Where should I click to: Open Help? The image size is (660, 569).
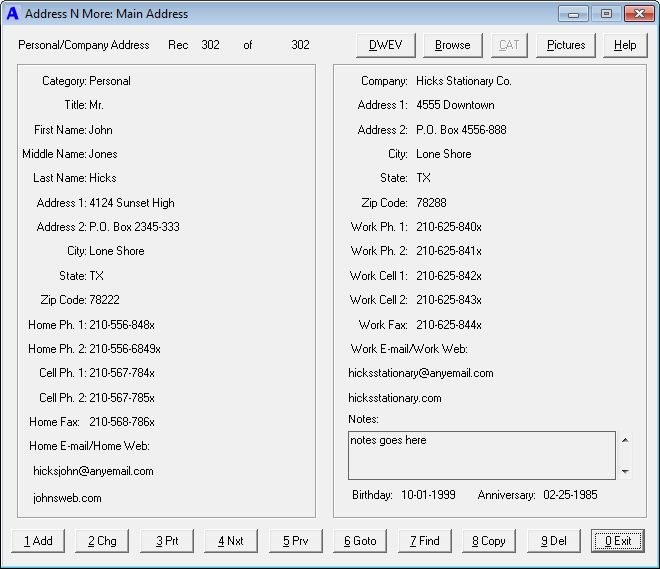(625, 45)
